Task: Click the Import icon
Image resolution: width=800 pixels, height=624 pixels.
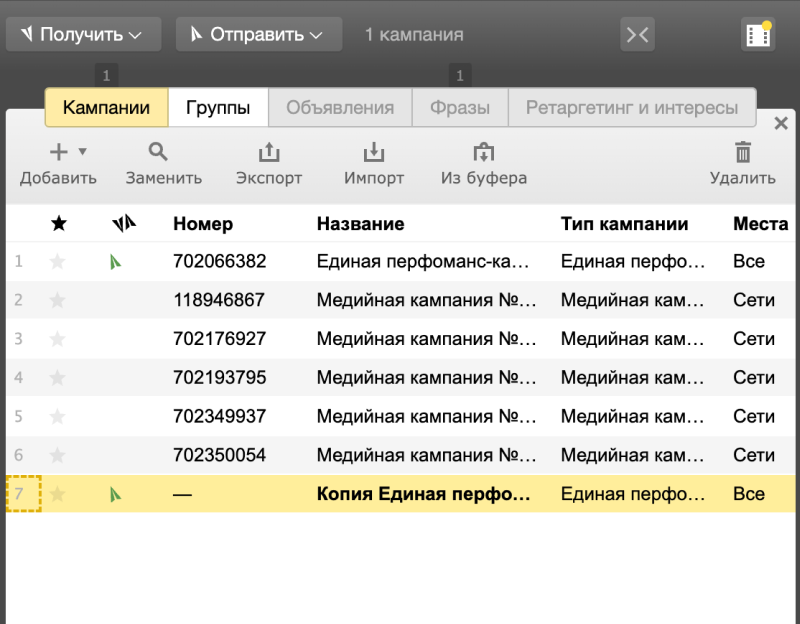Action: coord(373,152)
